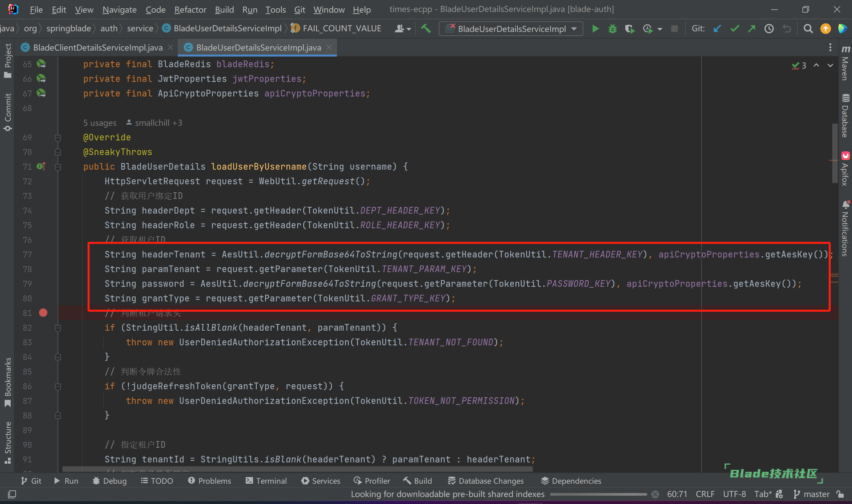Open the master branch popup
Image resolution: width=852 pixels, height=504 pixels.
tap(812, 494)
